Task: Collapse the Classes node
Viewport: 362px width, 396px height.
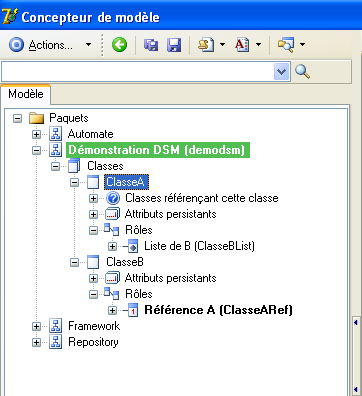Action: point(55,166)
